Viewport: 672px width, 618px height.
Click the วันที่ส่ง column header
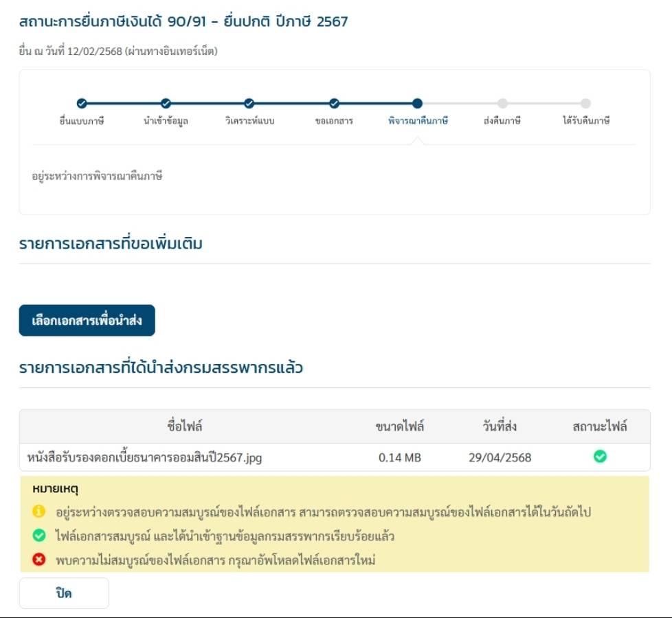[500, 426]
